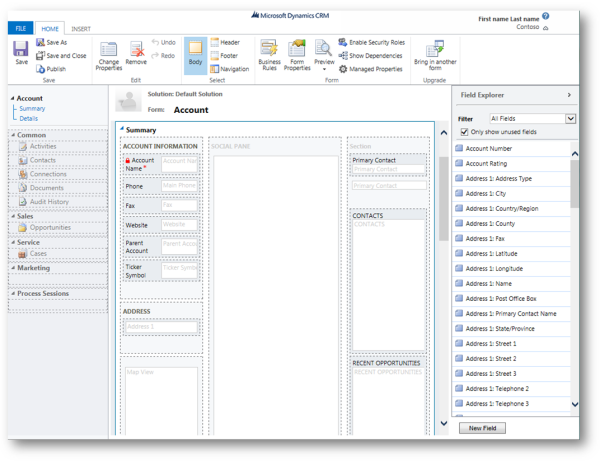The width and height of the screenshot is (600, 461).
Task: Toggle Only show unused fields checkbox
Action: point(463,131)
